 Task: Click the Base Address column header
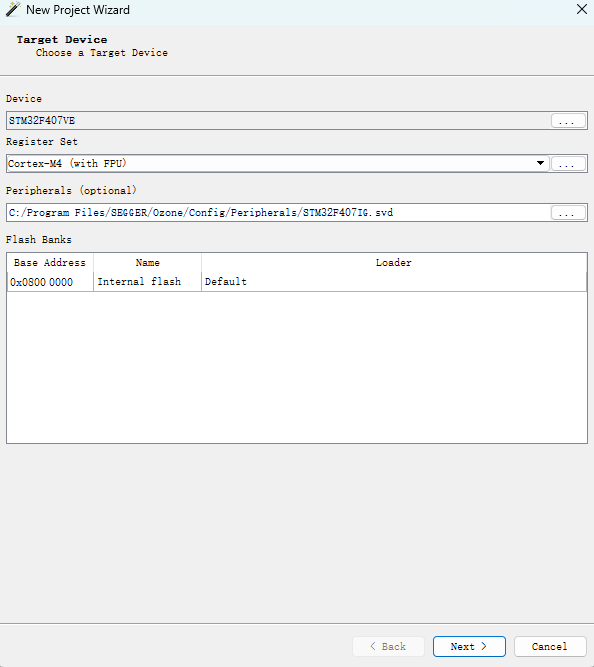[x=50, y=263]
